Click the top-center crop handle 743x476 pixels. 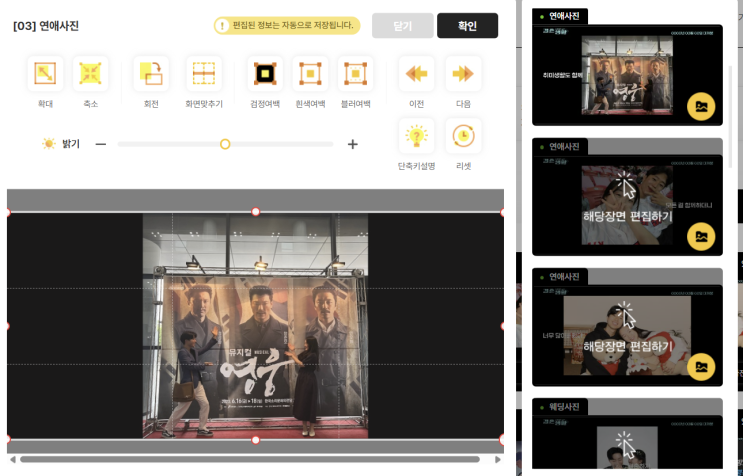pyautogui.click(x=255, y=211)
